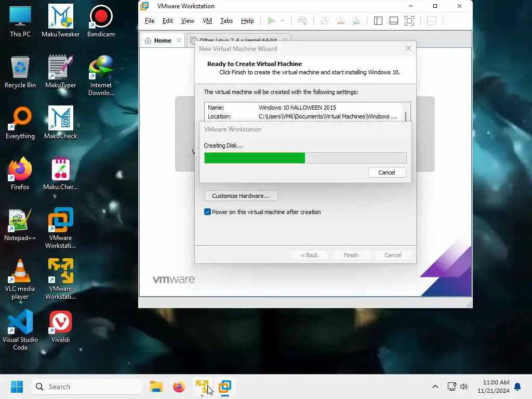Image resolution: width=532 pixels, height=399 pixels.
Task: Toggle the library sidebar view icon
Action: click(x=378, y=21)
